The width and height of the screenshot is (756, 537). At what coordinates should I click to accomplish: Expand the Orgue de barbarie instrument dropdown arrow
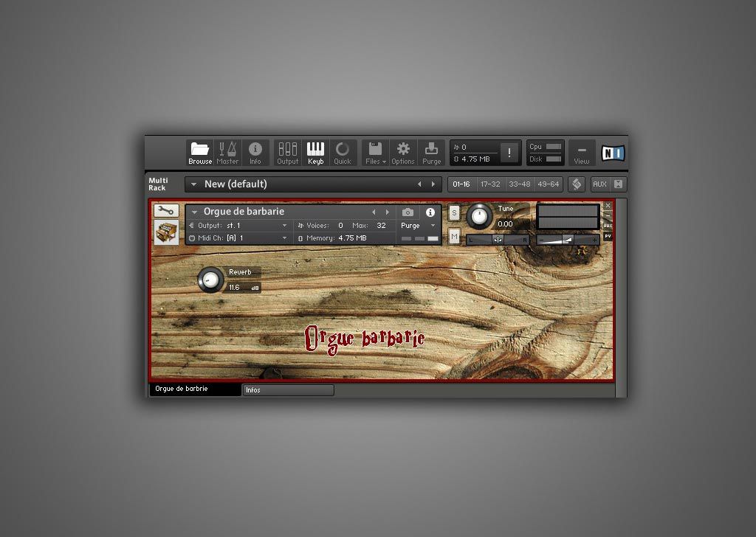[x=194, y=212]
